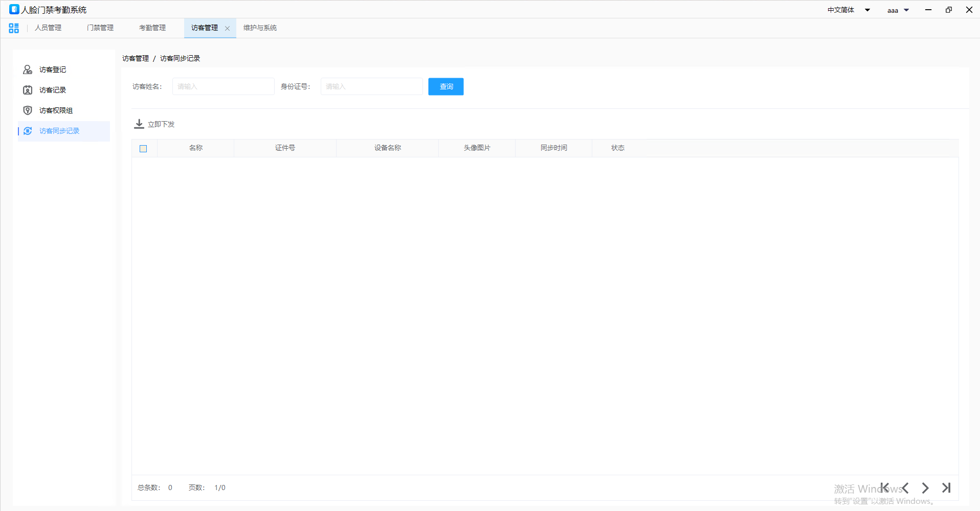Open the aaa user account dropdown

click(906, 10)
